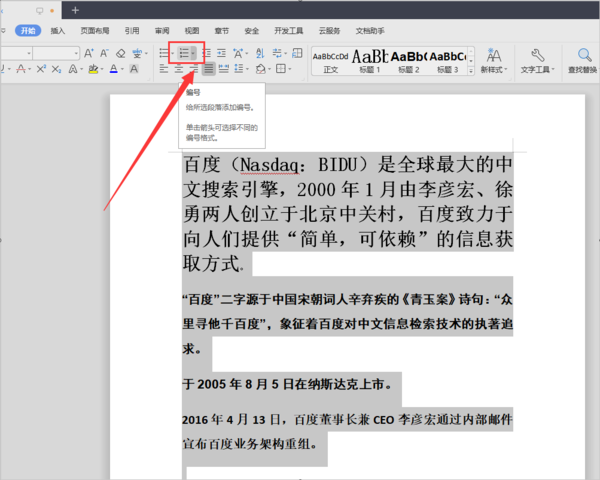Click the numbering list icon
The width and height of the screenshot is (600, 480).
pos(184,53)
